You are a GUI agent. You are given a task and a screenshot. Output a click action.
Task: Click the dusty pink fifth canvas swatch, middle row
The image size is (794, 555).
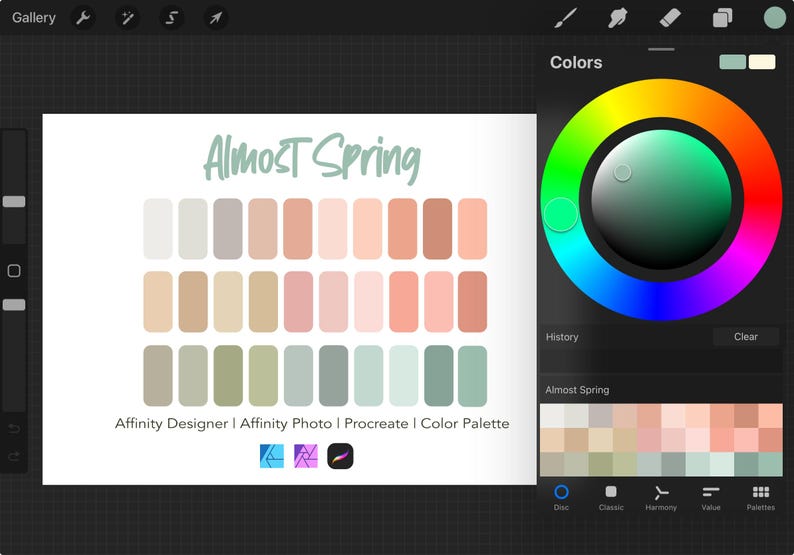[x=298, y=302]
